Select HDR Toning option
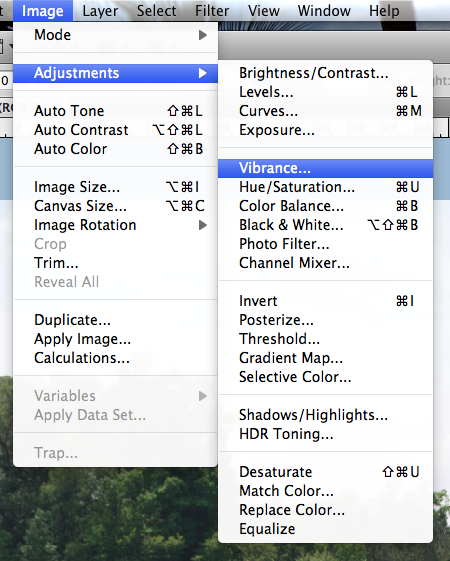450x561 pixels. pos(325,434)
